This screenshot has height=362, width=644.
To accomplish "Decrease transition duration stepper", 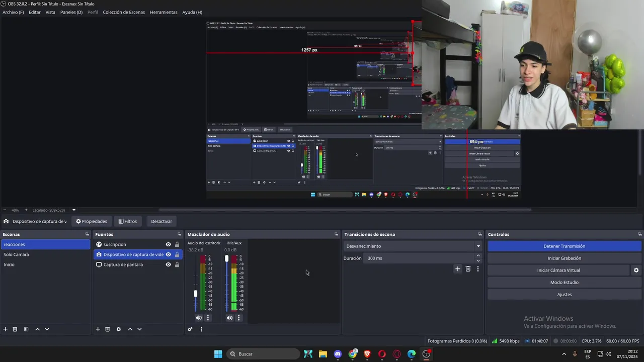I will [478, 260].
